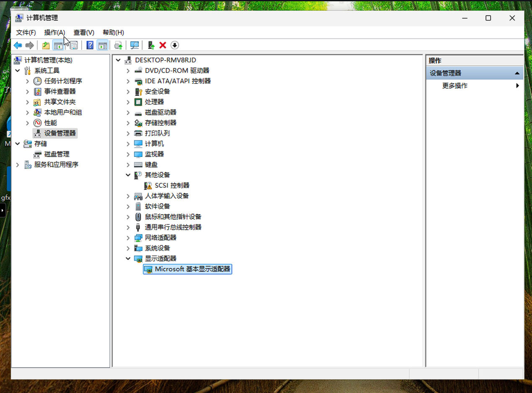Viewport: 532px width, 393px height.
Task: Click the Disable device down-arrow circle icon
Action: [x=175, y=45]
